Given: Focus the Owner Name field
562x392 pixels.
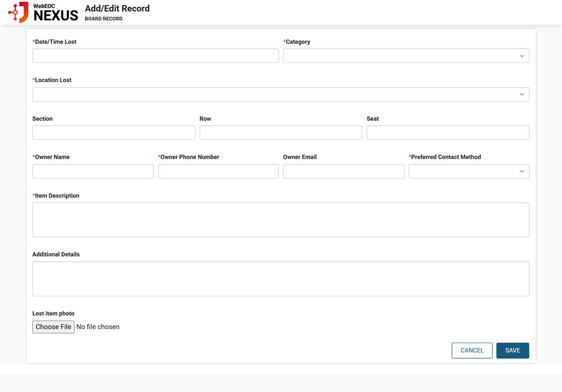Looking at the screenshot, I should click(x=93, y=171).
